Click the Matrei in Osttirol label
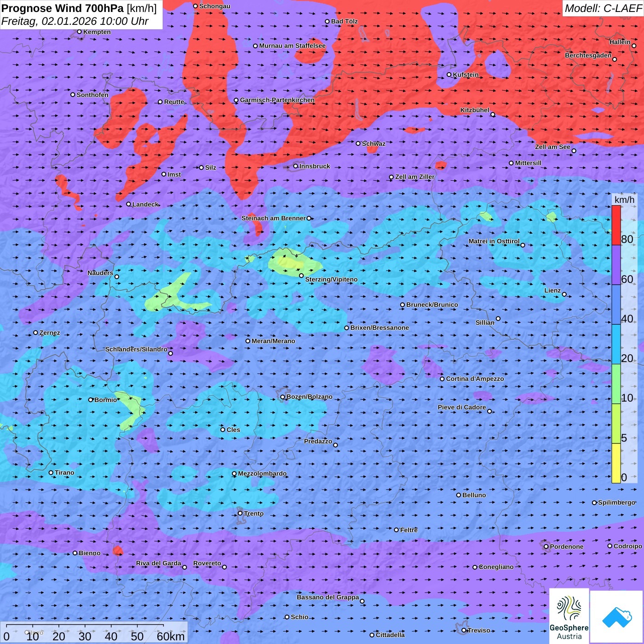644x644 pixels. [x=494, y=241]
